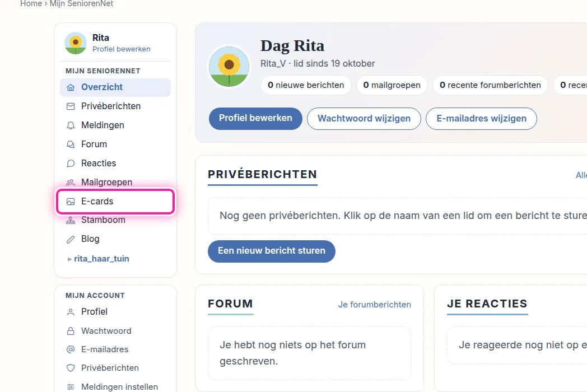Click the MIJN SENIORENNET sidebar heading
Viewport: 587px width, 392px height.
(103, 71)
